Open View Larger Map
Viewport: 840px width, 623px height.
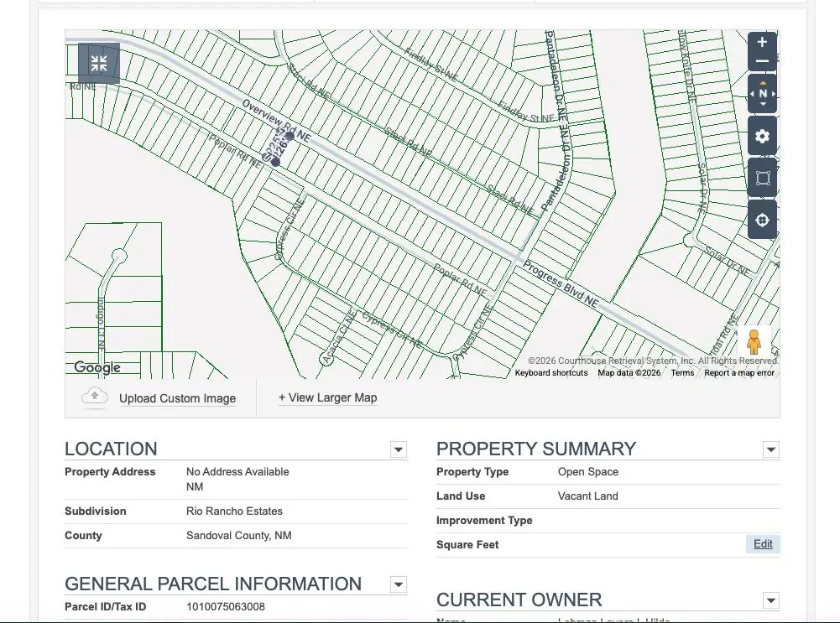pos(328,397)
